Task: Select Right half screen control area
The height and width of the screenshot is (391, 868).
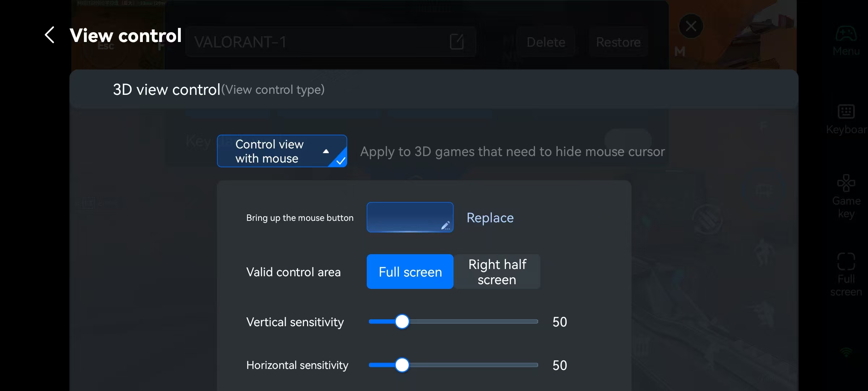Action: (497, 272)
